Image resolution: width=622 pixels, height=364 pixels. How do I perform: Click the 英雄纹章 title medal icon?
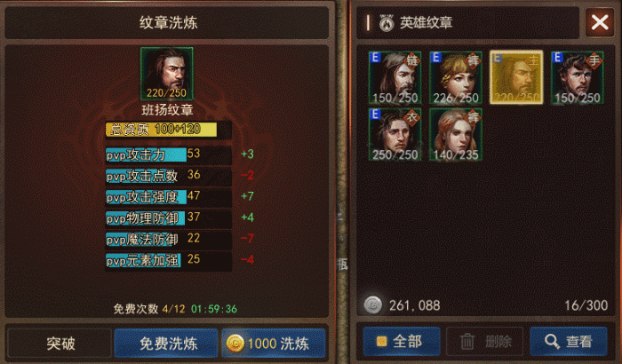[387, 23]
